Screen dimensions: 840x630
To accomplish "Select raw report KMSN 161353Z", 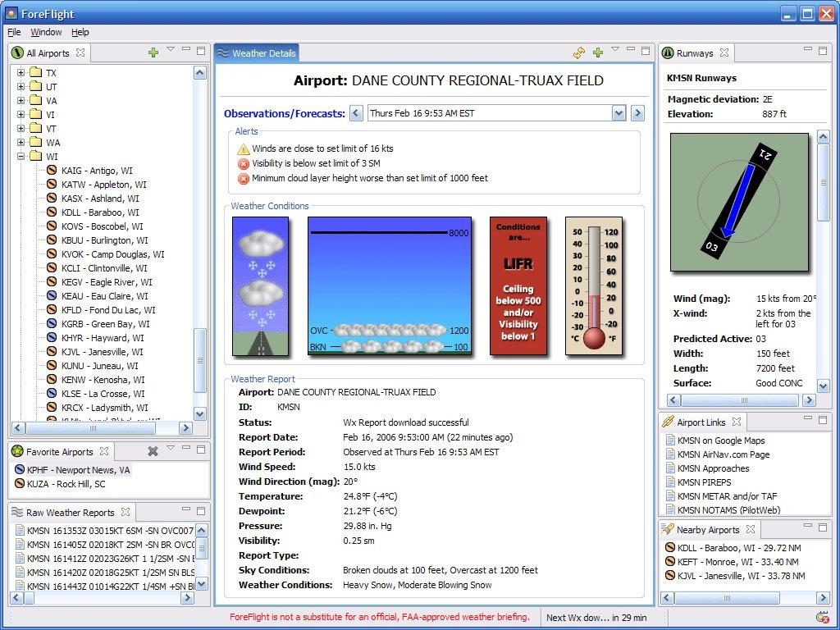I will (110, 531).
